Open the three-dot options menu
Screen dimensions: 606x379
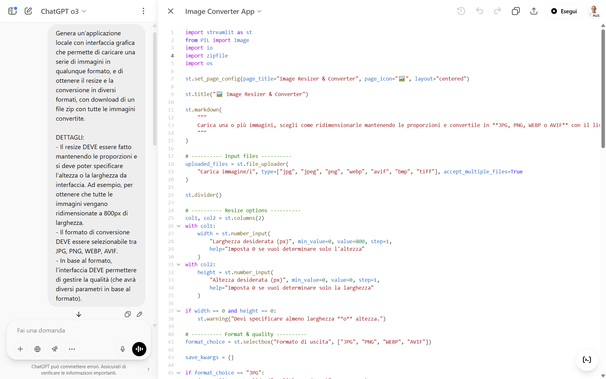(143, 11)
